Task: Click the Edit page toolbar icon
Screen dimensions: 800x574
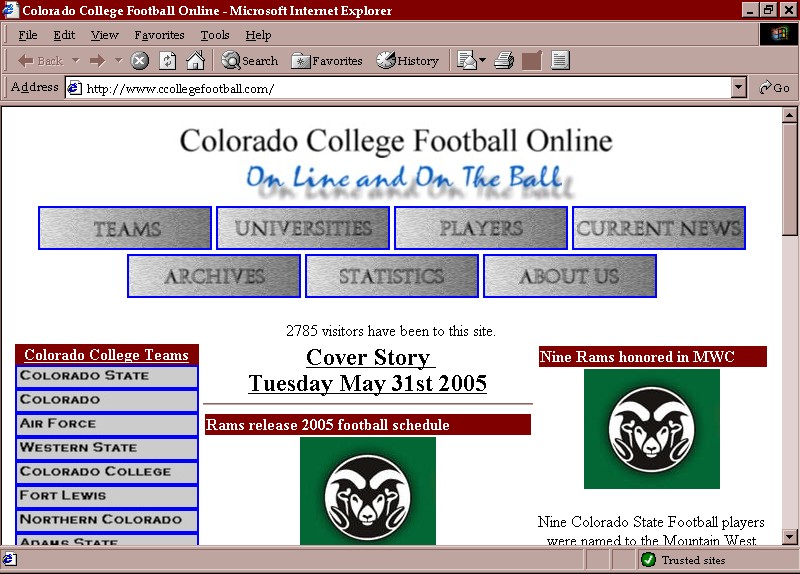Action: [x=531, y=61]
